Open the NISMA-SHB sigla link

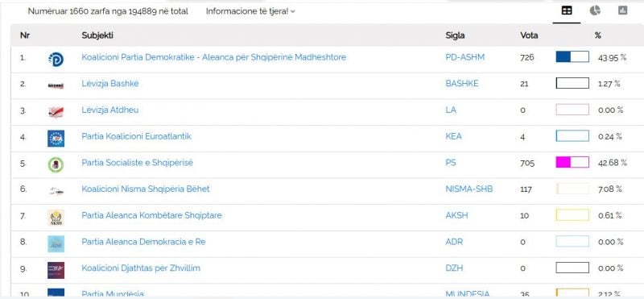(469, 189)
